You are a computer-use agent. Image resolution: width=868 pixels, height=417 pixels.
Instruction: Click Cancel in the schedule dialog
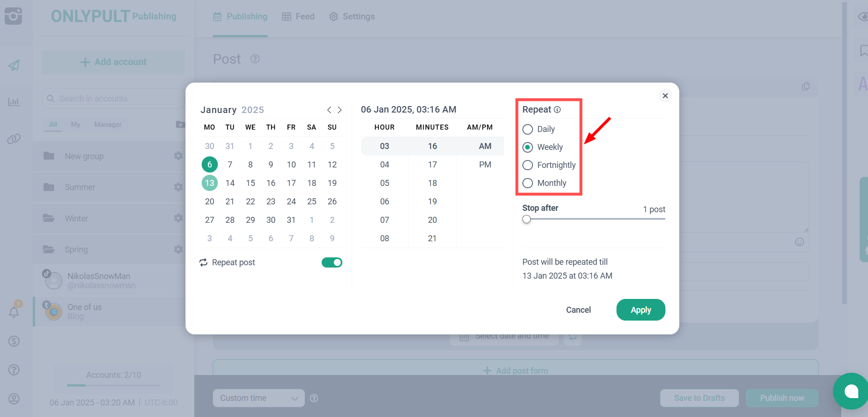pyautogui.click(x=578, y=310)
